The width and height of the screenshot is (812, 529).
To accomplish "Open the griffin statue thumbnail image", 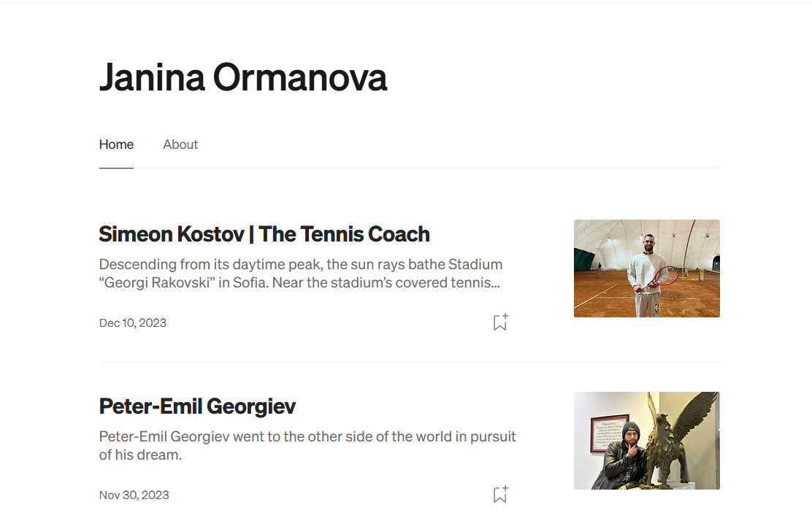I will (x=646, y=441).
